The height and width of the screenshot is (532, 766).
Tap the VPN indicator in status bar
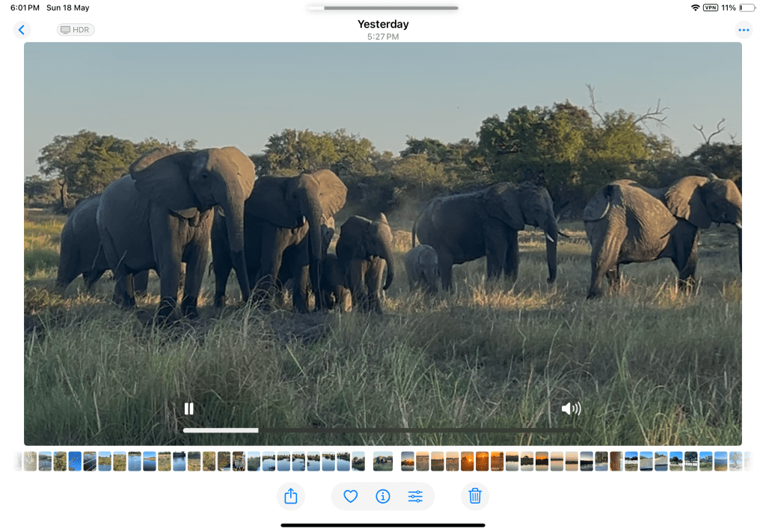(710, 7)
